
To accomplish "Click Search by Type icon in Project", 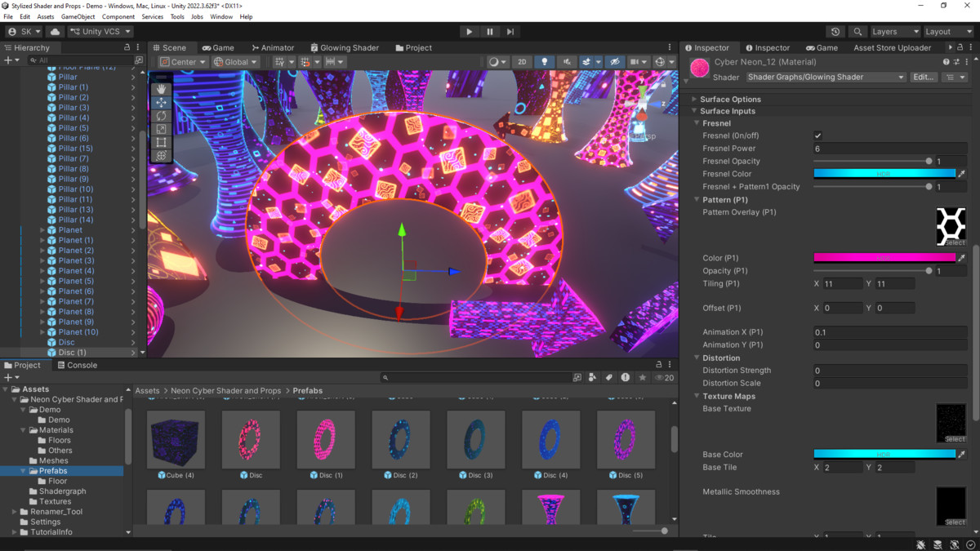I will (593, 377).
